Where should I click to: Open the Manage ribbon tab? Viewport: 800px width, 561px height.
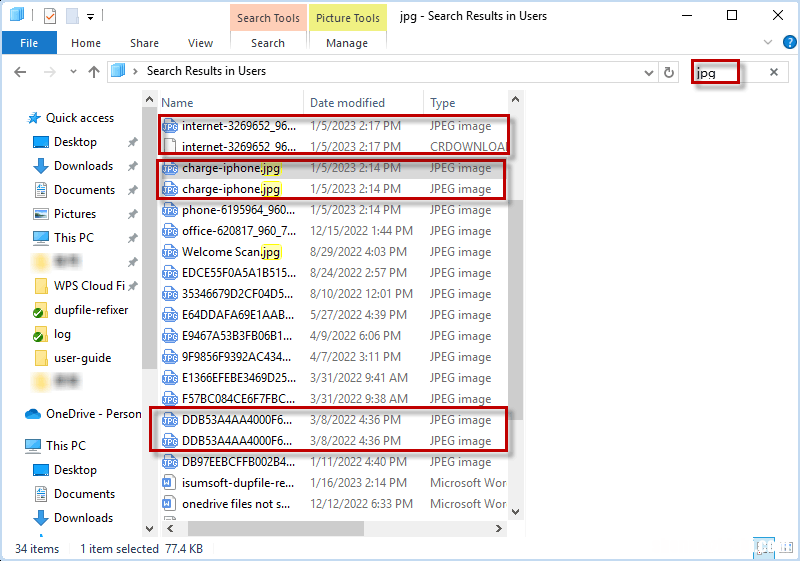pyautogui.click(x=347, y=43)
